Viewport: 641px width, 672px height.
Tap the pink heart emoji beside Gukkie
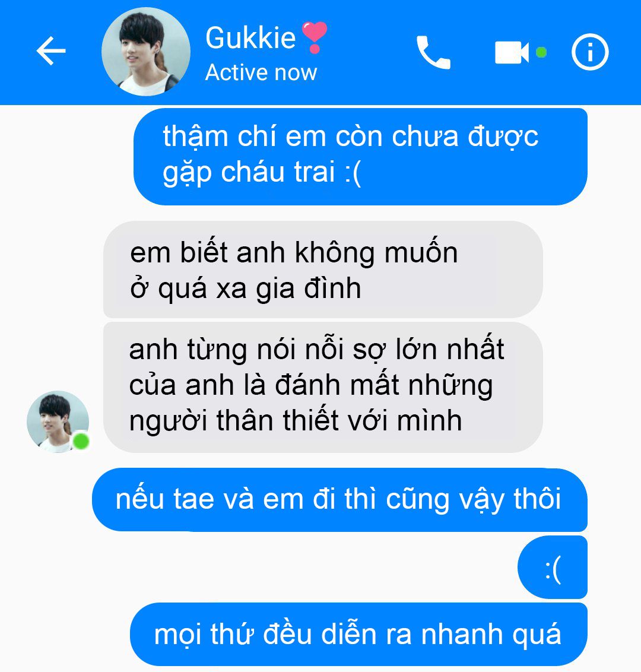point(315,37)
